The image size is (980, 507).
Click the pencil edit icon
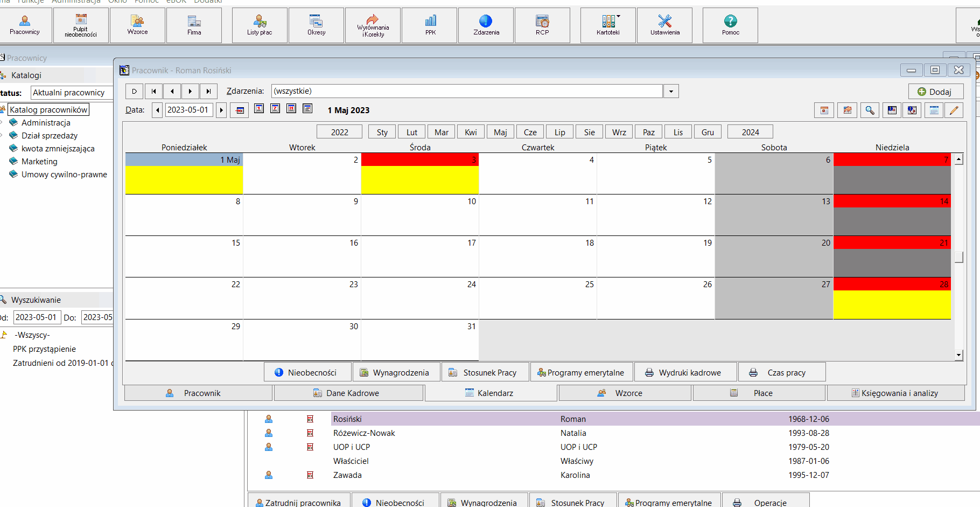tap(954, 110)
